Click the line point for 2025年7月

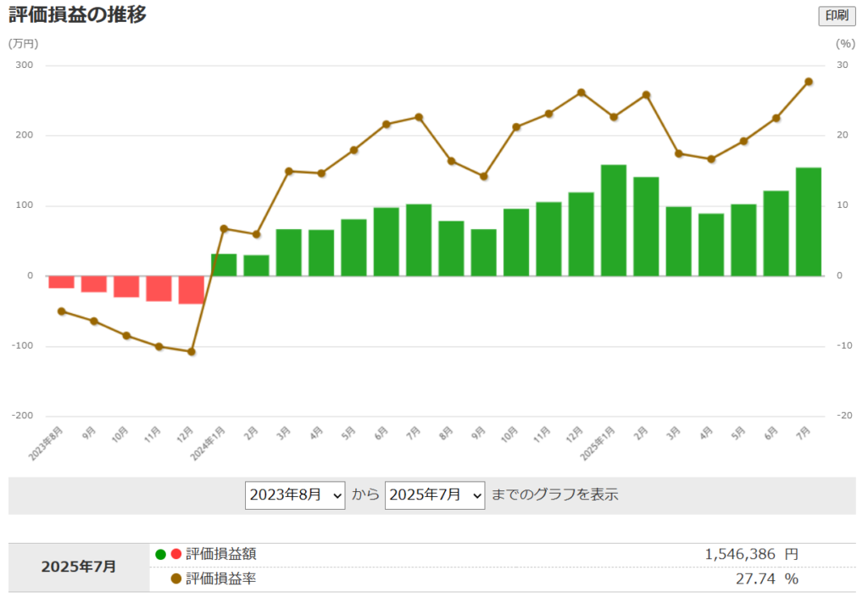808,82
